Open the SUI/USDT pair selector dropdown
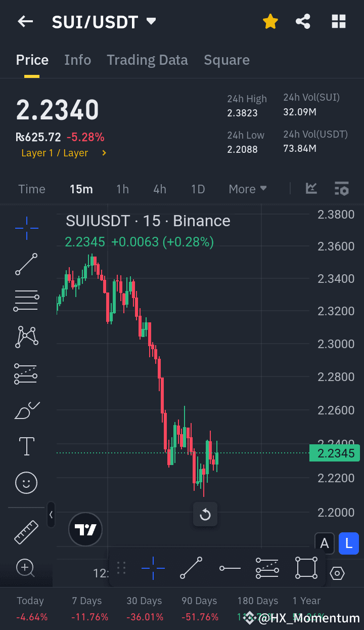Viewport: 364px width, 630px height. 150,21
